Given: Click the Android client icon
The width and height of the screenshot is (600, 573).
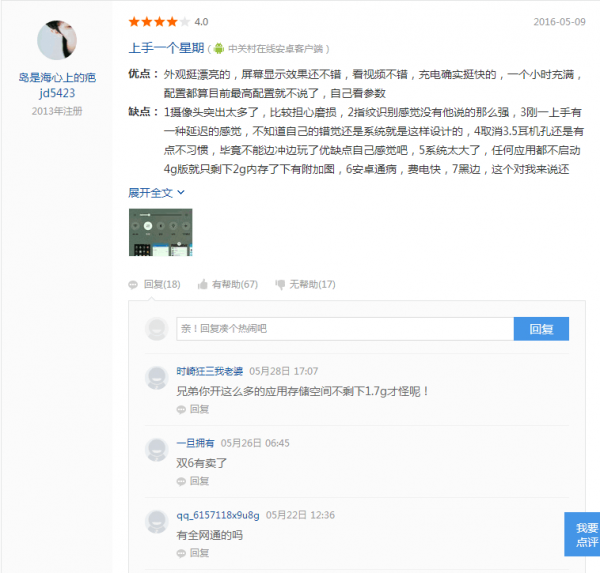Looking at the screenshot, I should [x=219, y=48].
